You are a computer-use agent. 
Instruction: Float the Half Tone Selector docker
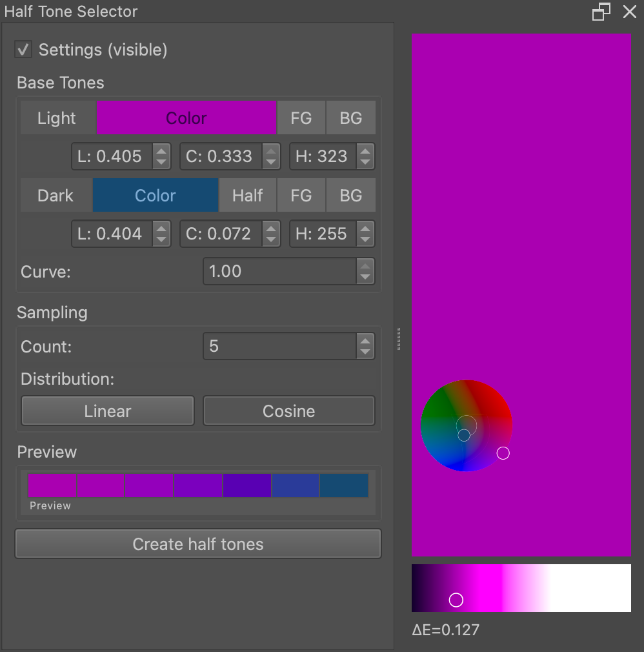601,12
